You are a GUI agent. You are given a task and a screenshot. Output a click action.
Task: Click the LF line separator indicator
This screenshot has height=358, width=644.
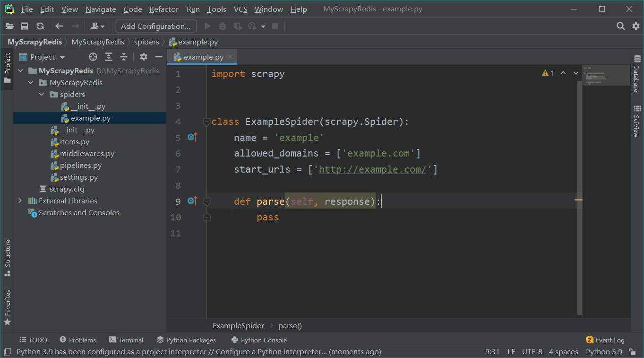click(x=511, y=351)
